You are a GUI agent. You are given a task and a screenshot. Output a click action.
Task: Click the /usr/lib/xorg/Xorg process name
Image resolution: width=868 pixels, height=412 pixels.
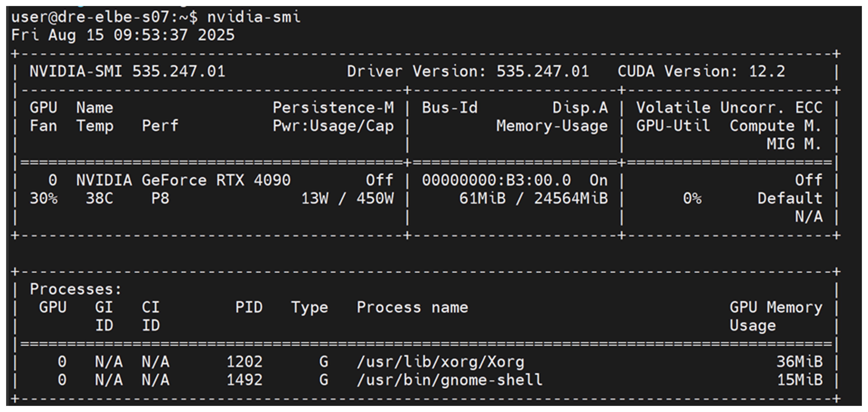pos(440,362)
